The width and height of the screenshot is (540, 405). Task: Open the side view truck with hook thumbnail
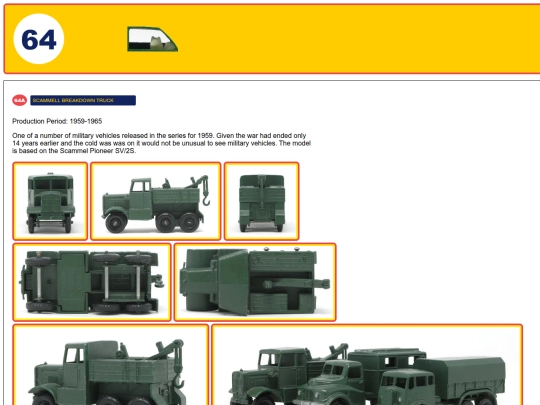[156, 201]
